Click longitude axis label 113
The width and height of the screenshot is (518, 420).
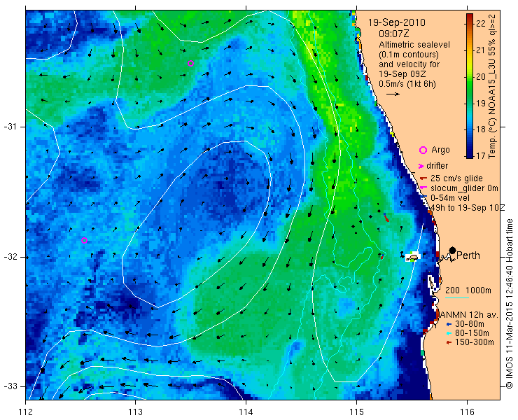click(x=135, y=412)
